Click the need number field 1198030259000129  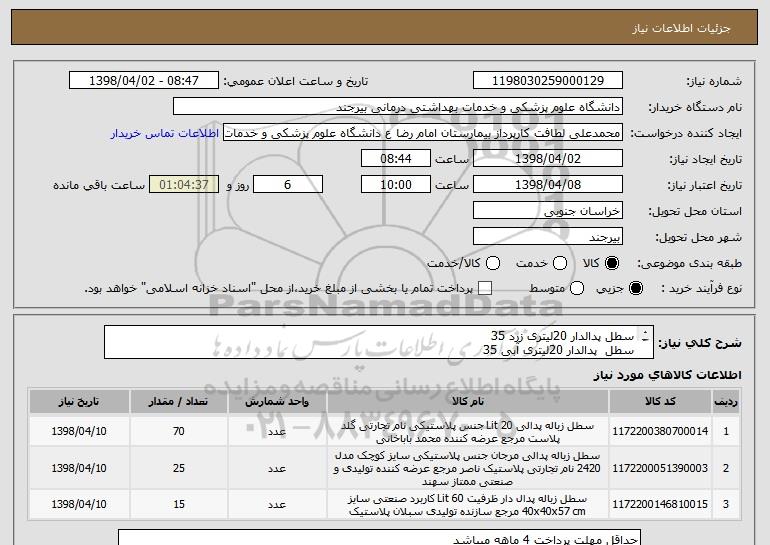[548, 81]
